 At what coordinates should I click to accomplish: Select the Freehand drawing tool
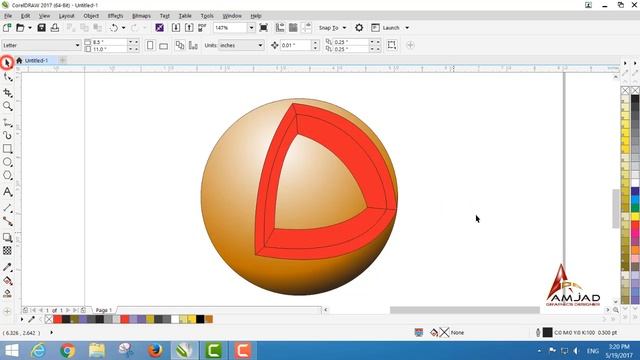click(x=7, y=122)
